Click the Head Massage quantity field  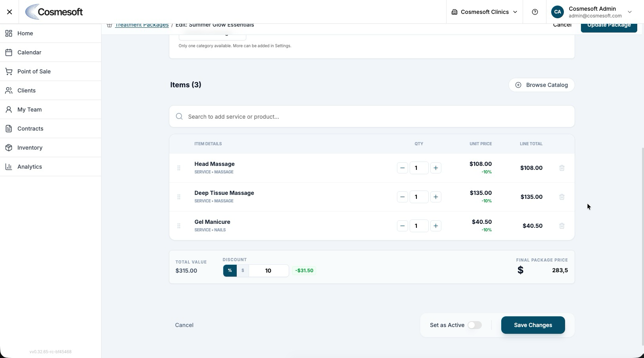point(419,168)
